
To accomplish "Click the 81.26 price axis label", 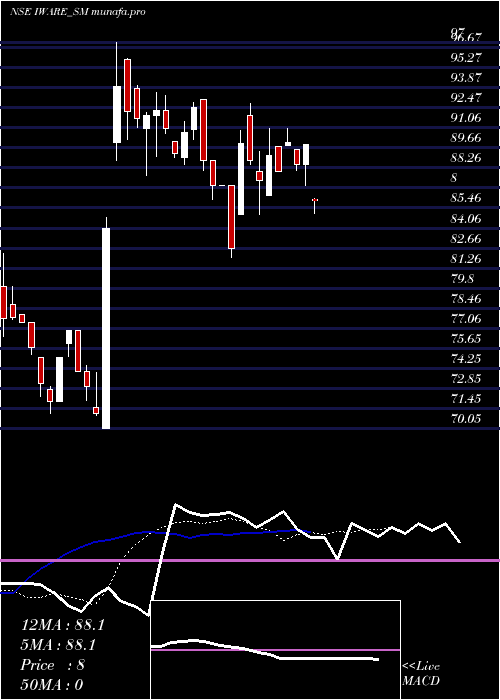I will point(466,258).
